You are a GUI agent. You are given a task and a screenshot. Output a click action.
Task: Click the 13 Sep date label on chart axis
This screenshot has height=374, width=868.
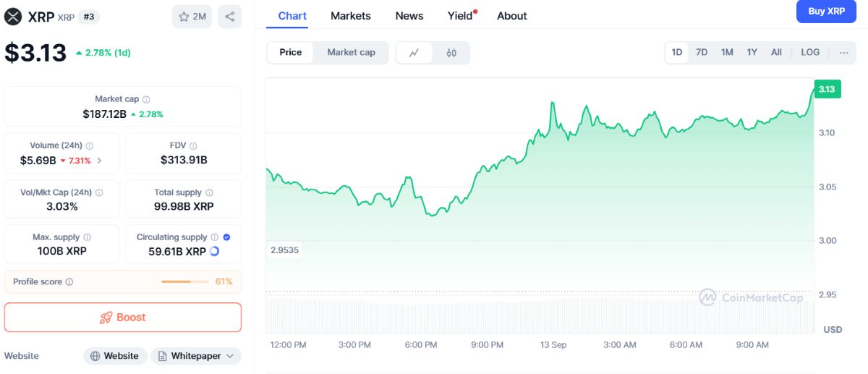[553, 345]
